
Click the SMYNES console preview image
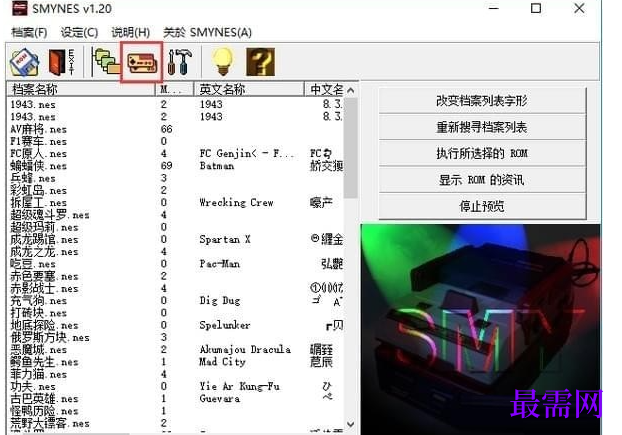pyautogui.click(x=481, y=329)
